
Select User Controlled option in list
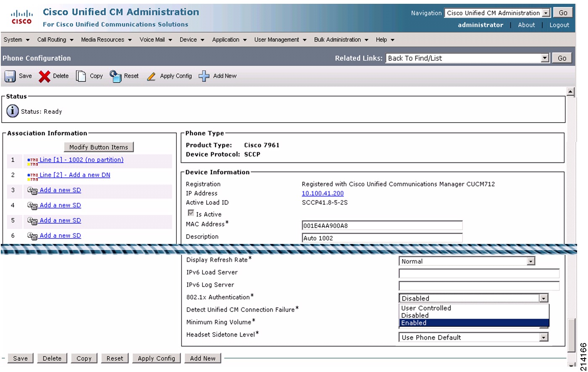[x=474, y=308]
